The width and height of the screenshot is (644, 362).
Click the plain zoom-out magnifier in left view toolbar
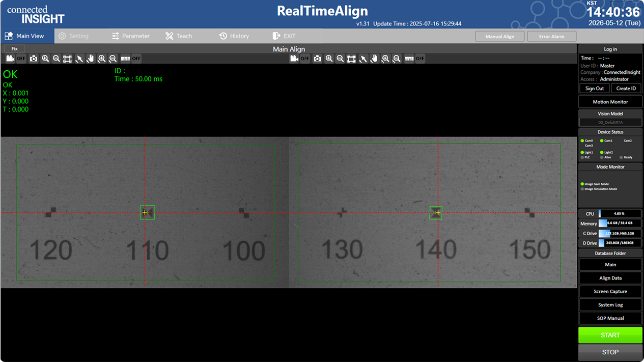click(x=56, y=59)
